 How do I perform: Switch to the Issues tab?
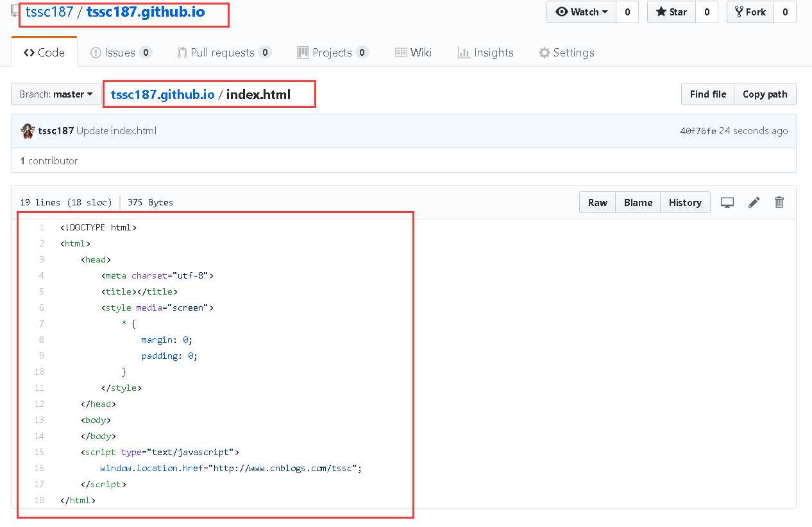[x=121, y=53]
